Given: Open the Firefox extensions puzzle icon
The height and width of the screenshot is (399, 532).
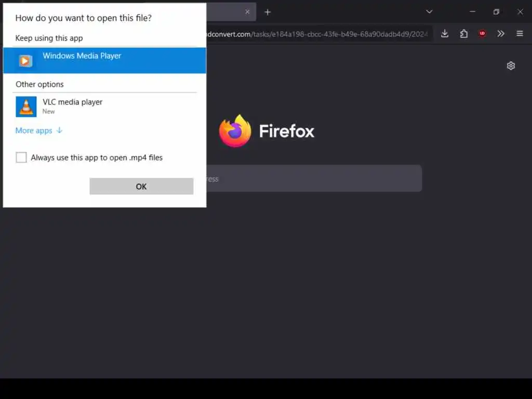Looking at the screenshot, I should [463, 34].
